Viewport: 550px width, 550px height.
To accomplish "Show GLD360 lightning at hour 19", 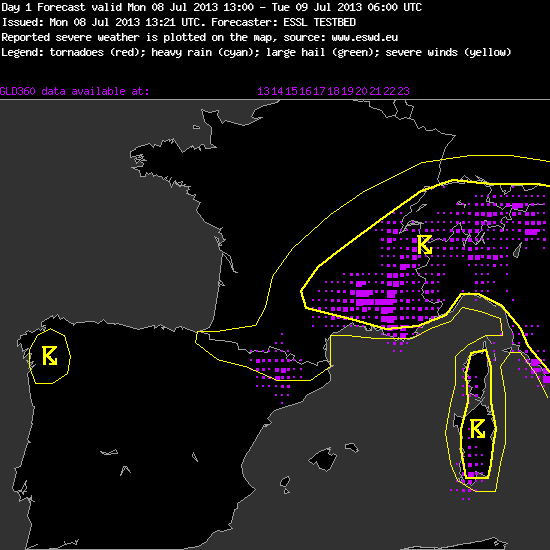I will tap(348, 91).
